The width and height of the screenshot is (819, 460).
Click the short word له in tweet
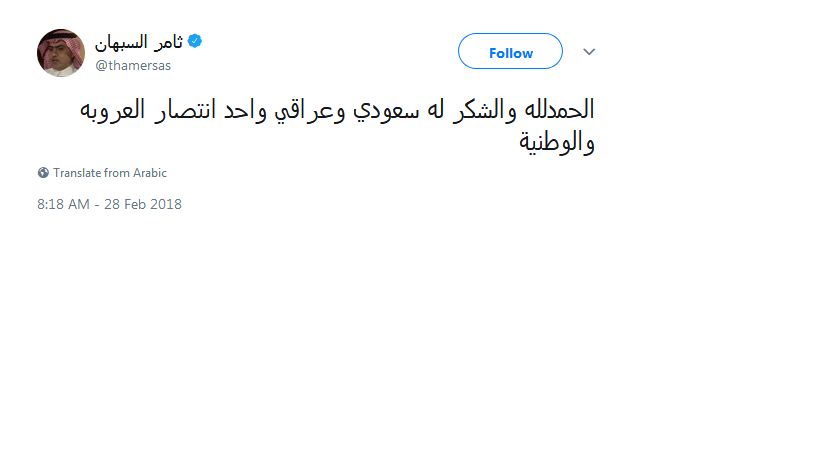pos(436,110)
